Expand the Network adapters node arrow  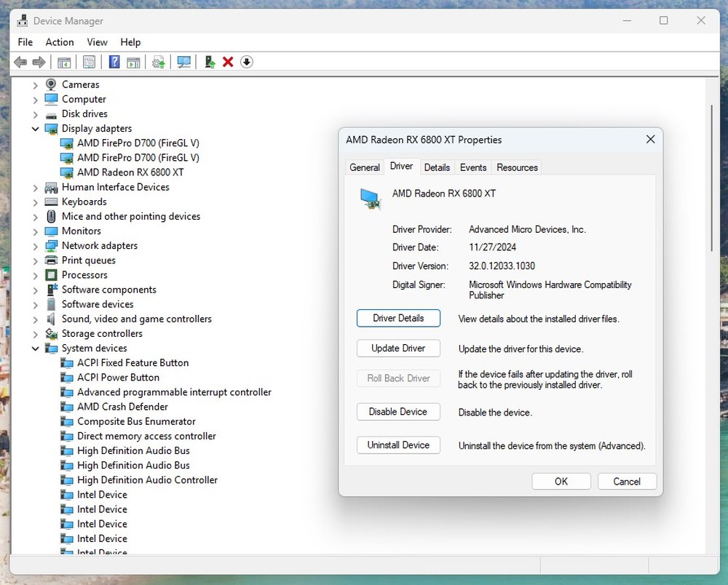[35, 247]
